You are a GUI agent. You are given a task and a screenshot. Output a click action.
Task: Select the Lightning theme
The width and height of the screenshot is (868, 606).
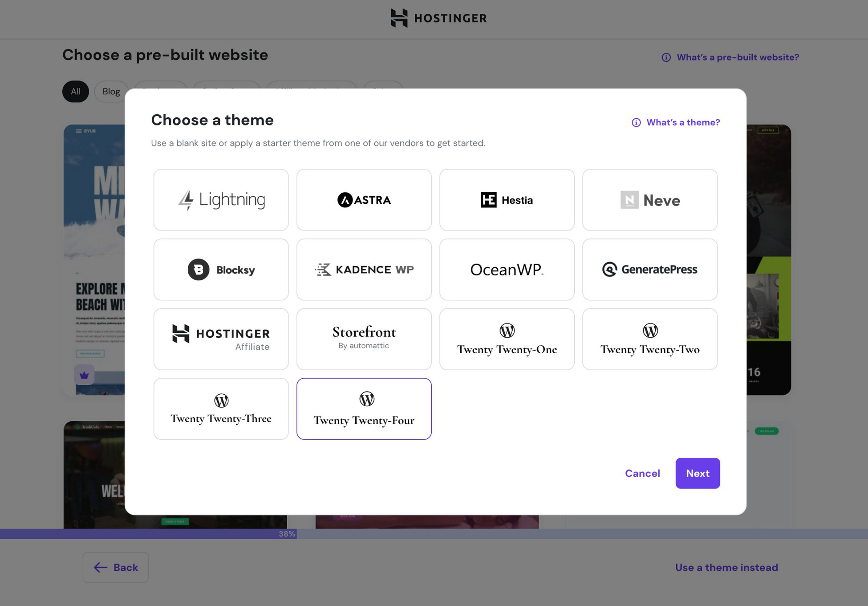[x=221, y=200]
